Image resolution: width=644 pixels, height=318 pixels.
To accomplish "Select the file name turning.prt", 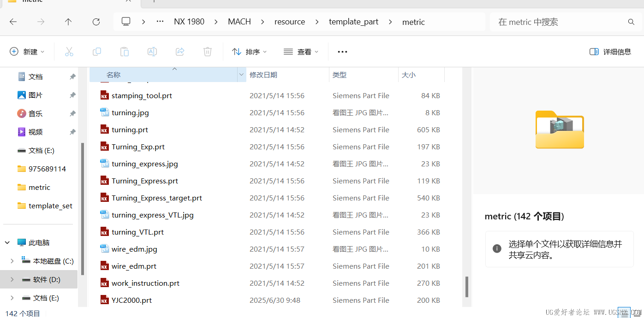I will tap(130, 130).
